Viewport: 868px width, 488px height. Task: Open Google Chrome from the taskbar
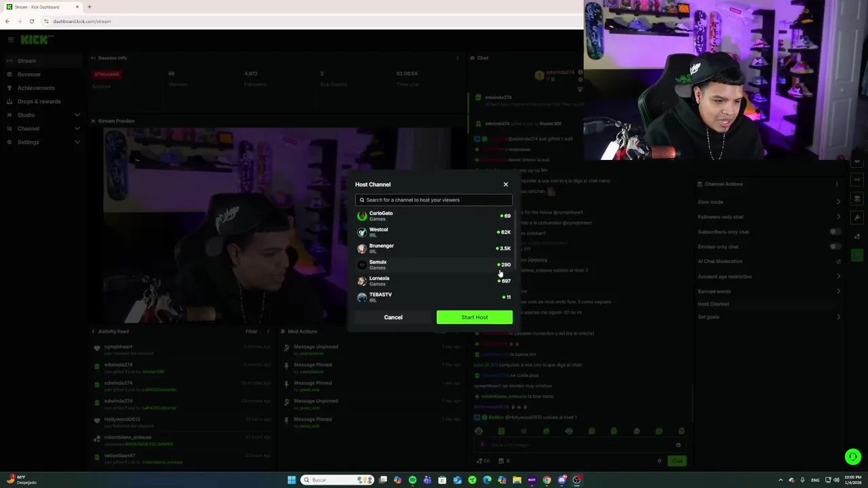pos(547,480)
